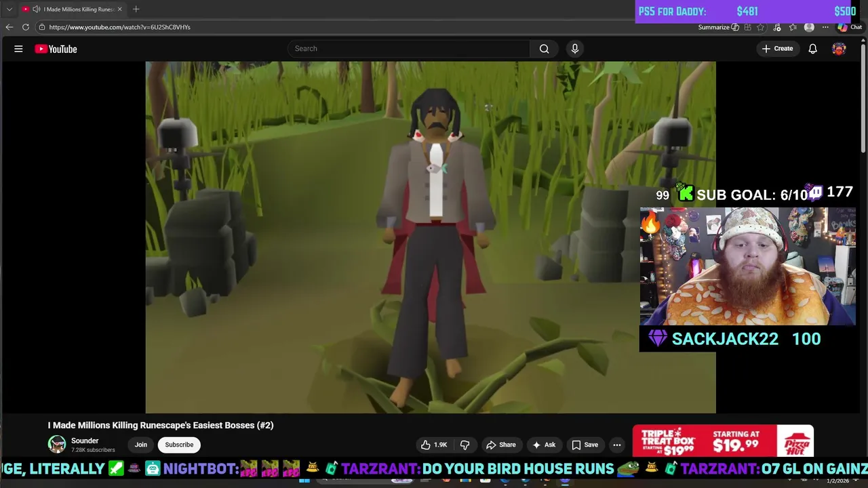Viewport: 868px width, 488px height.
Task: Click the magnifier search button
Action: click(x=544, y=49)
